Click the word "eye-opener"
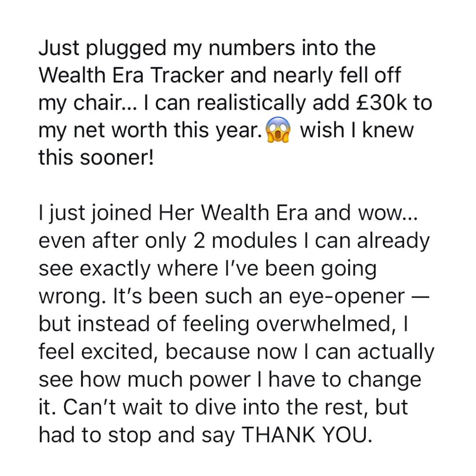The image size is (476, 476). pos(347,297)
